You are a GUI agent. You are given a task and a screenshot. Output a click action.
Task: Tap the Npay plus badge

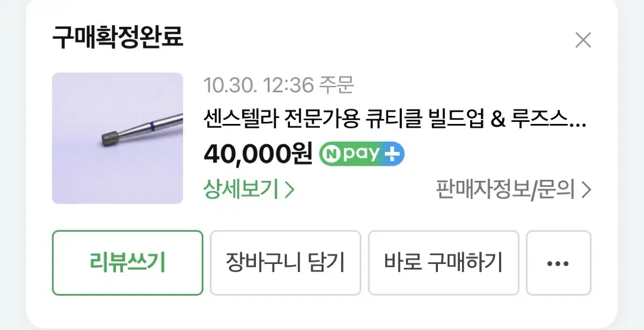tap(362, 155)
